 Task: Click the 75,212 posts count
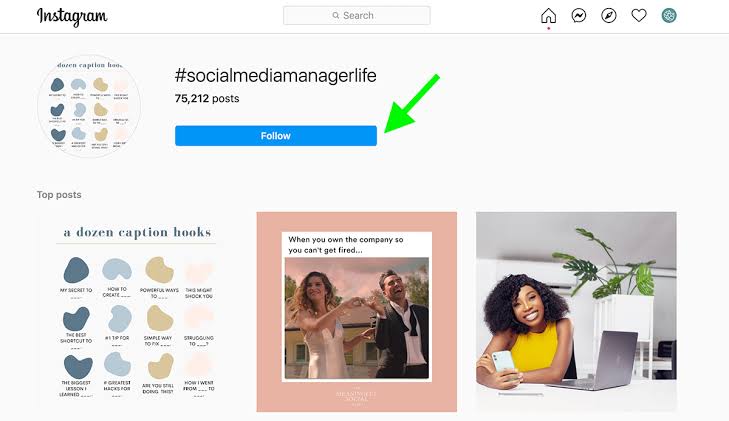pos(207,99)
